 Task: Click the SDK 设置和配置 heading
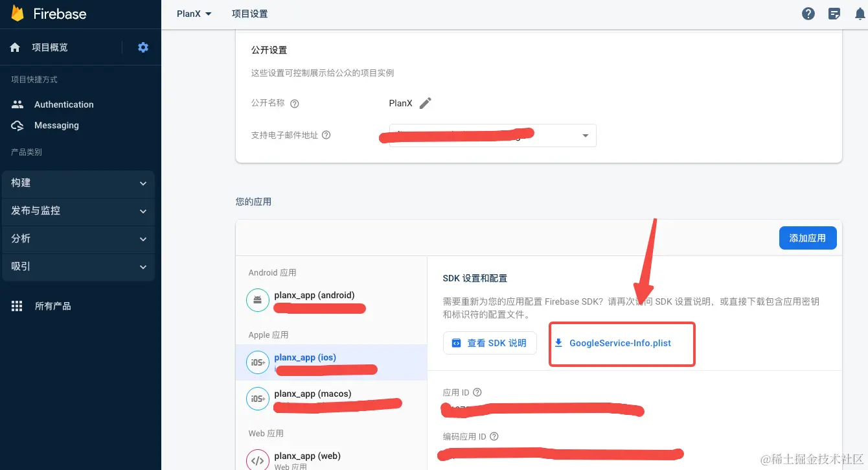tap(475, 278)
